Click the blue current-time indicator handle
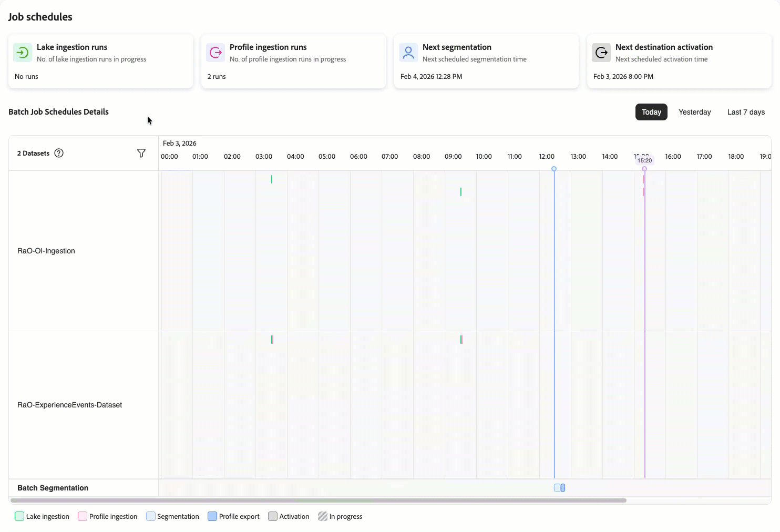This screenshot has height=532, width=780. [x=554, y=169]
